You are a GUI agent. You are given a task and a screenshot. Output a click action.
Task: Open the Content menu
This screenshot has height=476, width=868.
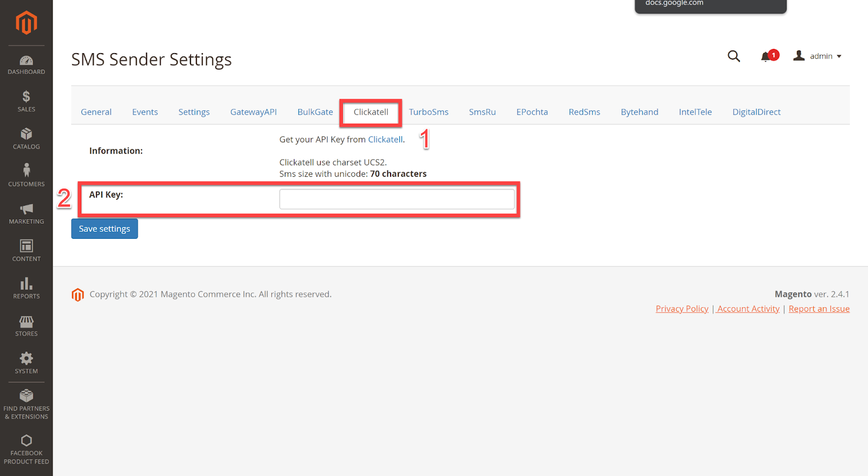pyautogui.click(x=26, y=251)
